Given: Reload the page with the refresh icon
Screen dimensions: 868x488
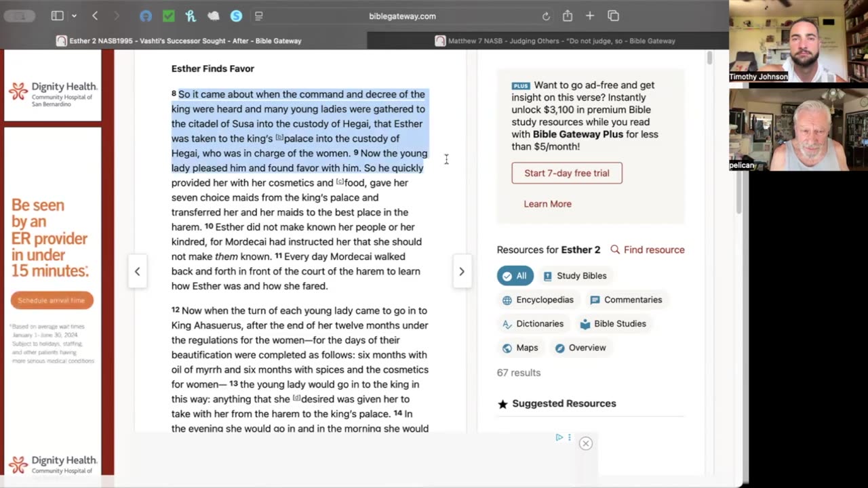Looking at the screenshot, I should tap(546, 16).
